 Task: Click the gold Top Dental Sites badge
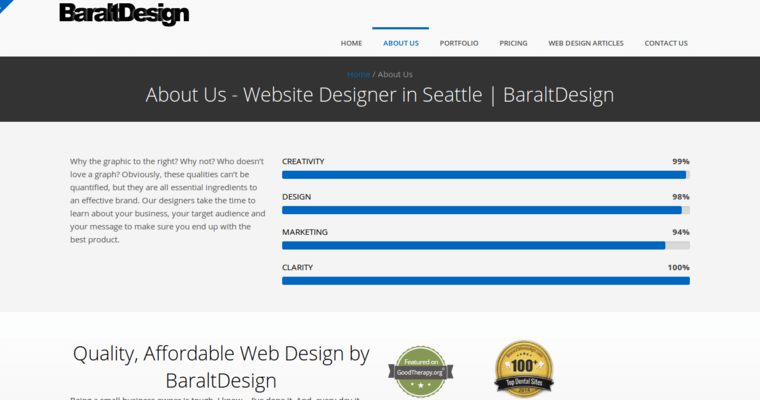click(x=524, y=368)
